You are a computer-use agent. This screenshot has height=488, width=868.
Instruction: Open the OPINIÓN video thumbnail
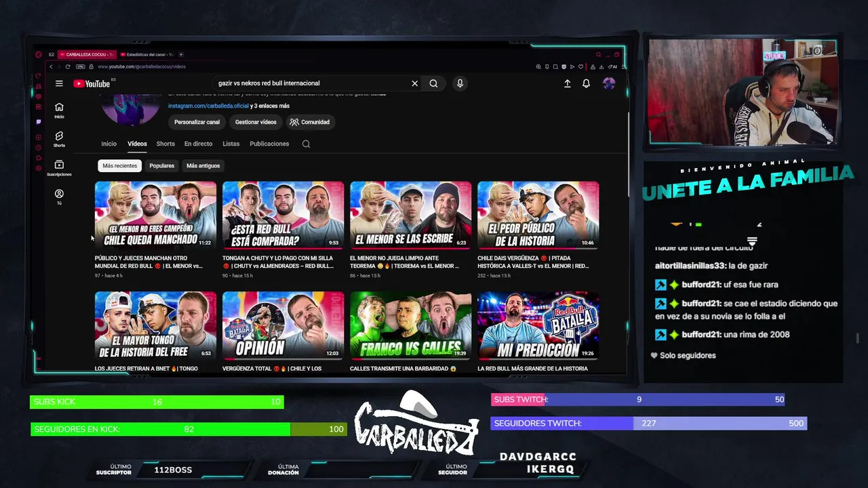point(283,325)
